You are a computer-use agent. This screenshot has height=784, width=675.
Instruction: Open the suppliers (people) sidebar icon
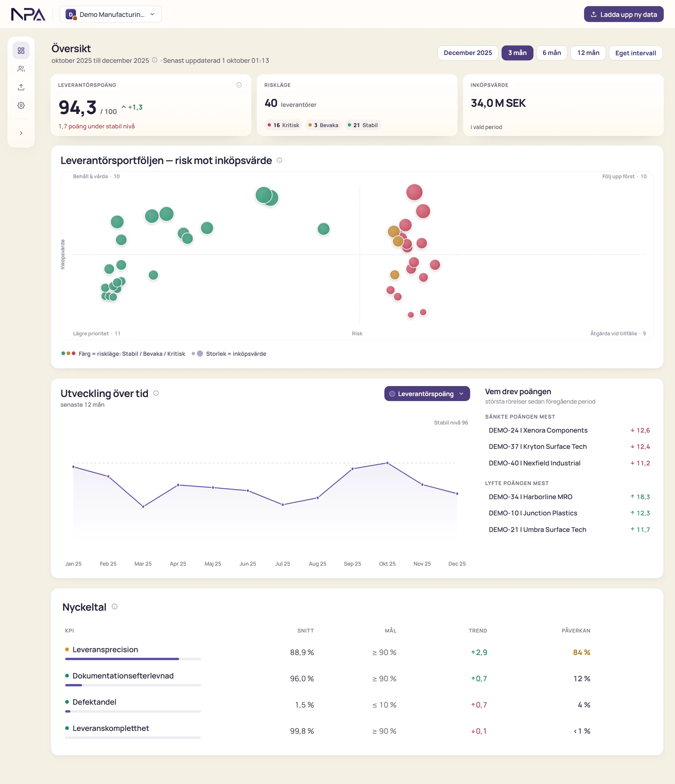(21, 69)
